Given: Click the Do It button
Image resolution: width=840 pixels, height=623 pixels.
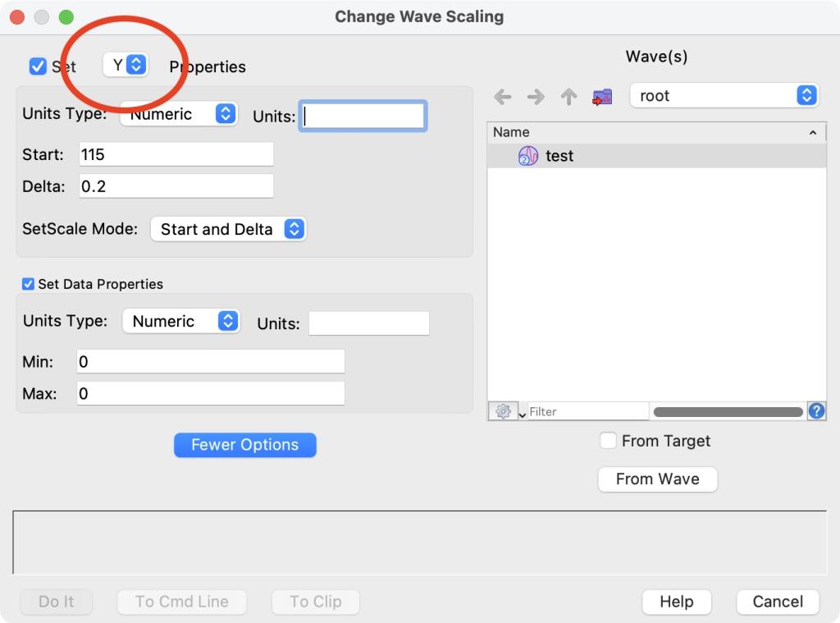Looking at the screenshot, I should 57,602.
